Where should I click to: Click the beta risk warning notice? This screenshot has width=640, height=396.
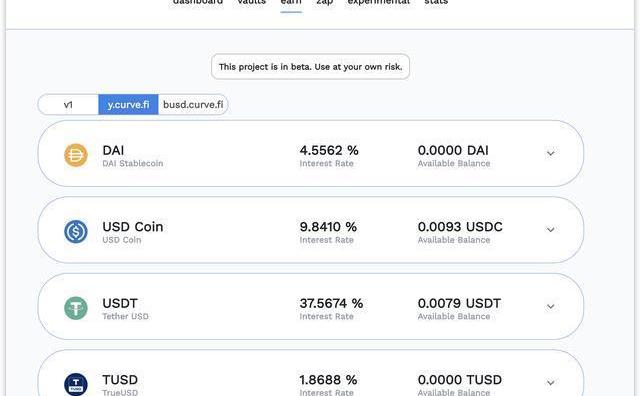click(x=311, y=67)
